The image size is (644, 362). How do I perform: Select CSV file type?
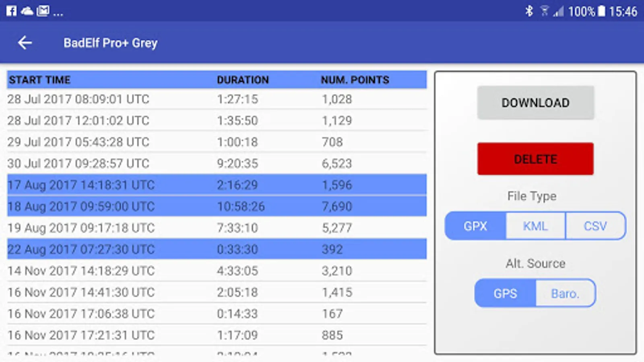(x=595, y=226)
